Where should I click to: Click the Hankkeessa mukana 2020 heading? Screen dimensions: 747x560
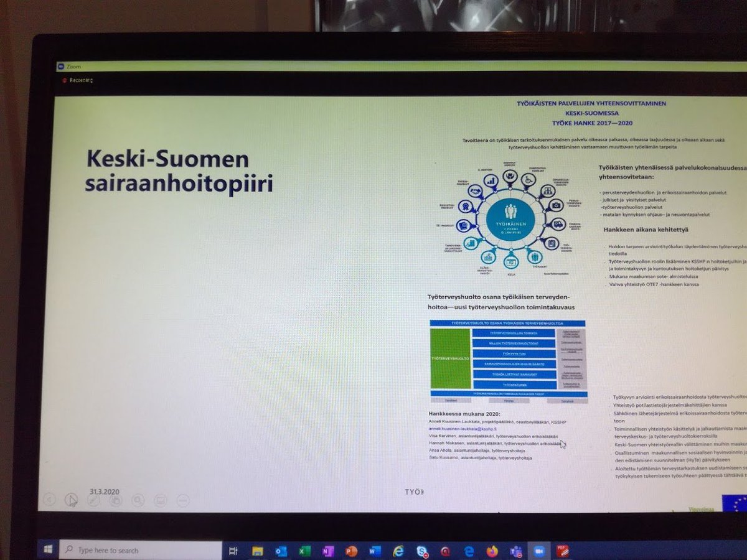464,414
